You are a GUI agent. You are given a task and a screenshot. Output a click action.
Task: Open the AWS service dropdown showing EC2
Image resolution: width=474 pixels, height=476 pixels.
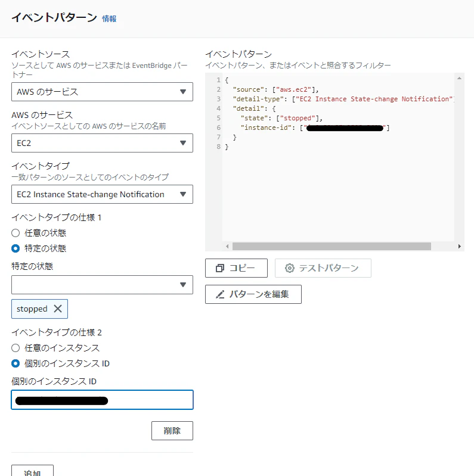pos(102,143)
